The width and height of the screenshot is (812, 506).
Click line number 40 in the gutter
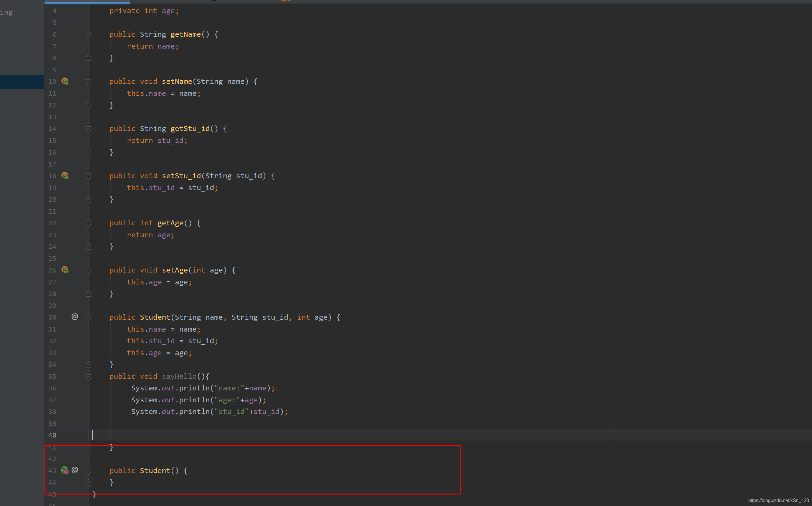coord(52,435)
